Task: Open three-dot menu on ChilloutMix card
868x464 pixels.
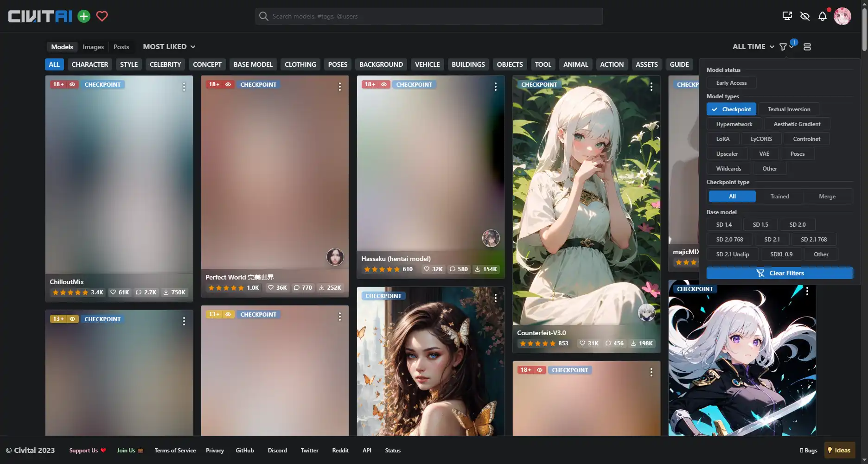Action: point(184,87)
